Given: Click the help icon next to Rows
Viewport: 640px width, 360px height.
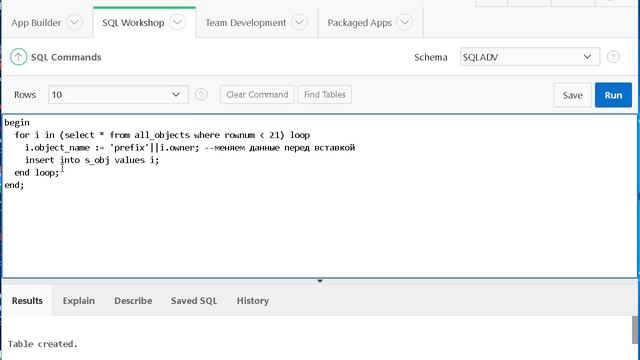Looking at the screenshot, I should click(201, 95).
